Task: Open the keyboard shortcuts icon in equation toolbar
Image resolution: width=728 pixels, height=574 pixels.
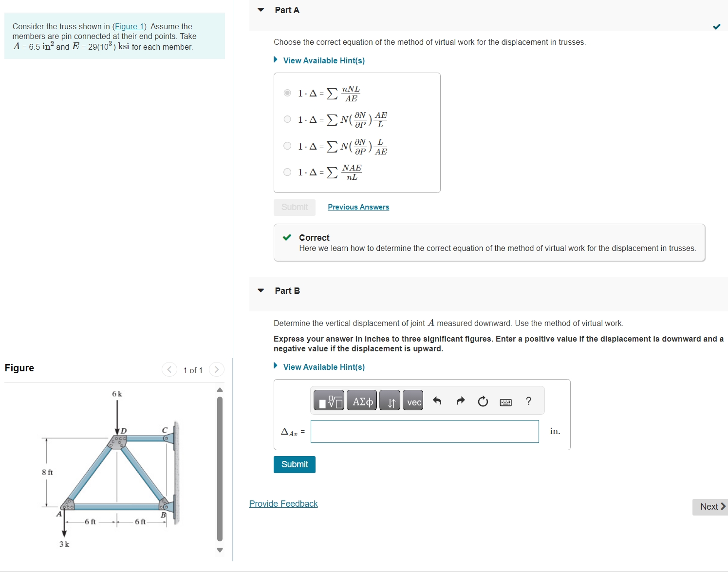Action: click(x=506, y=402)
